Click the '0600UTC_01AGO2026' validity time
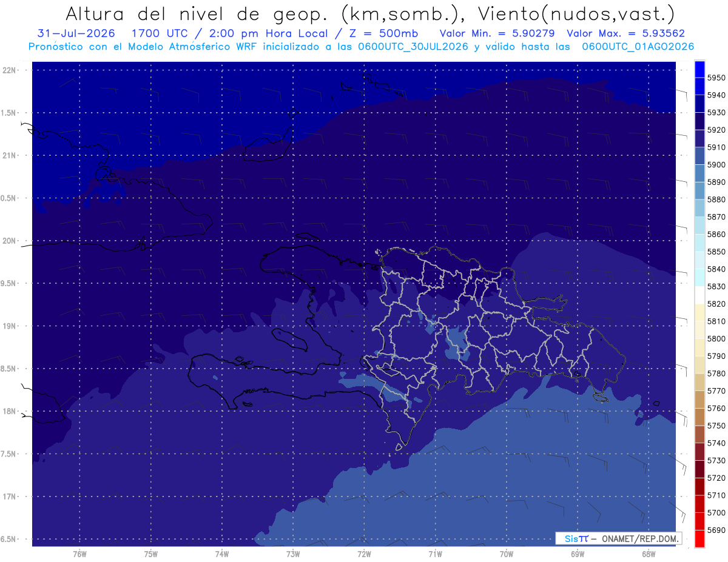Screen dimensions: 728x562 [x=638, y=47]
